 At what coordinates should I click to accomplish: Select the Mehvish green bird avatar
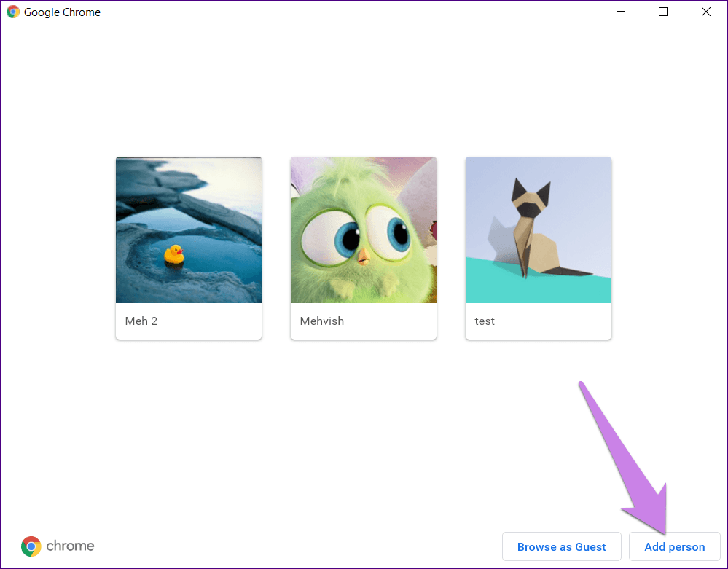click(363, 230)
